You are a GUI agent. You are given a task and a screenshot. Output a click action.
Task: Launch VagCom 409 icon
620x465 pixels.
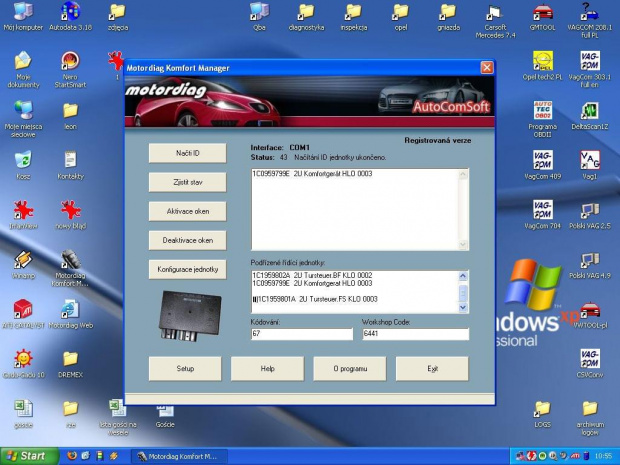(x=542, y=166)
